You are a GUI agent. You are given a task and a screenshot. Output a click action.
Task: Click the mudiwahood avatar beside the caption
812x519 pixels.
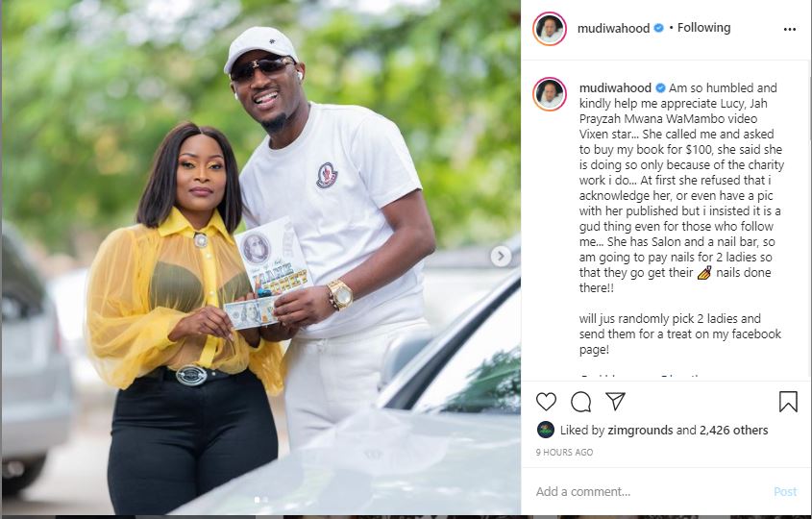pyautogui.click(x=550, y=94)
